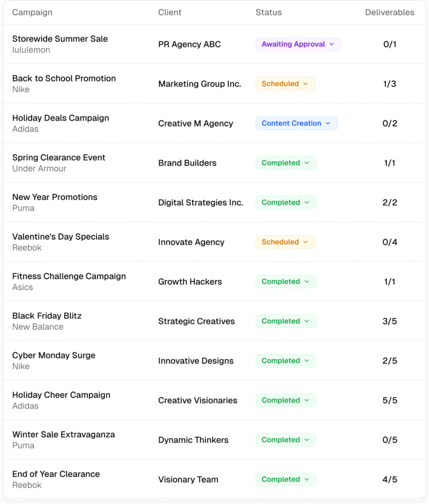Image resolution: width=429 pixels, height=504 pixels.
Task: Click the Deliverables column header
Action: pyautogui.click(x=390, y=12)
